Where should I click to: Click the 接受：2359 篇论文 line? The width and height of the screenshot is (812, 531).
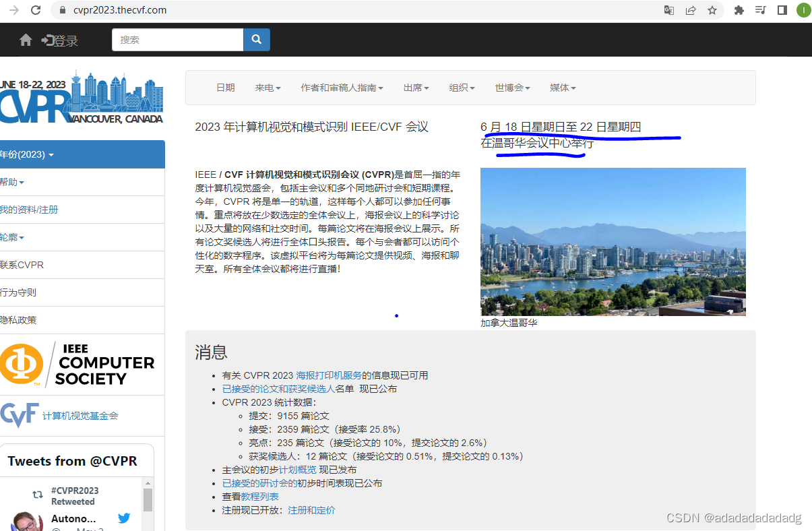coord(325,429)
